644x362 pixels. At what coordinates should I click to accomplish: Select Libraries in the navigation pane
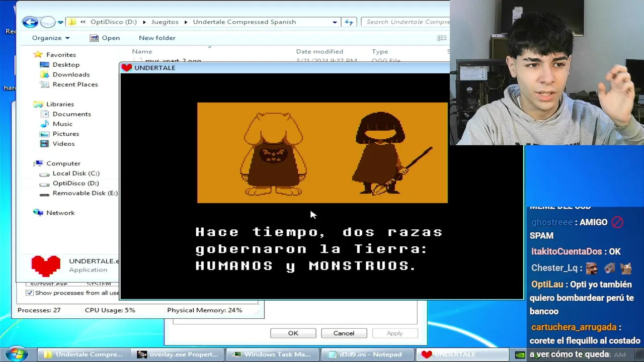(x=60, y=104)
